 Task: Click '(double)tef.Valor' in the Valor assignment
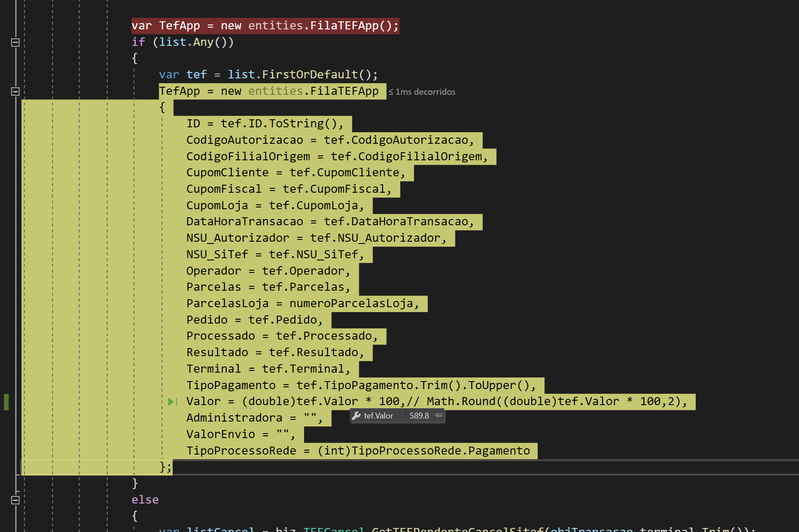300,402
